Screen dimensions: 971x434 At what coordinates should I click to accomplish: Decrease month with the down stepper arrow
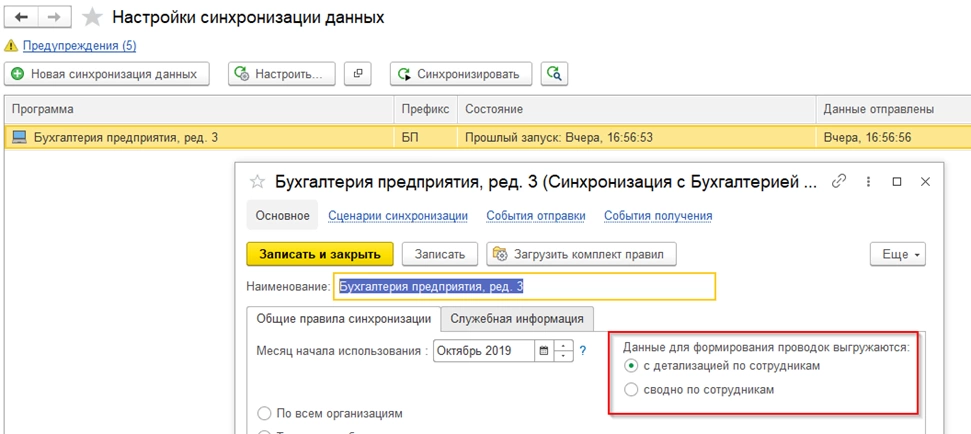pyautogui.click(x=564, y=357)
